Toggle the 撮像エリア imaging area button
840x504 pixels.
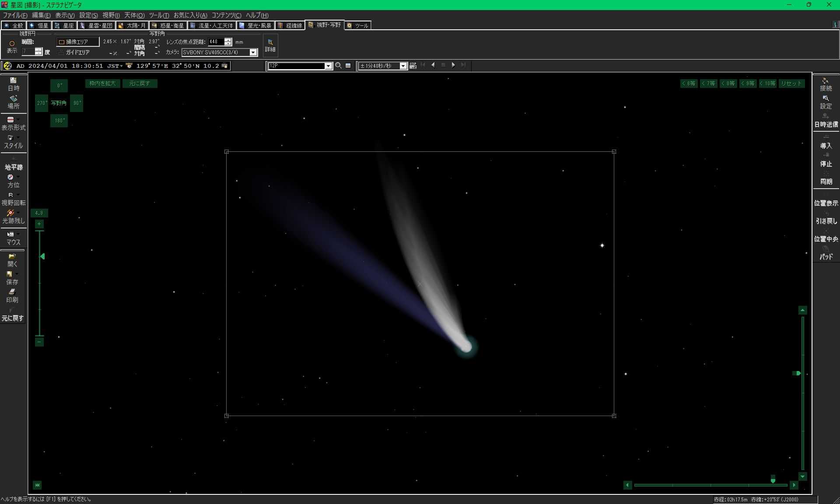click(x=77, y=42)
